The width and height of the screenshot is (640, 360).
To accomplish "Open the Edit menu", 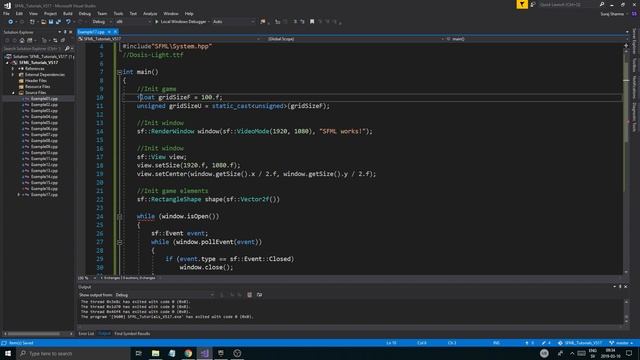I will [x=19, y=13].
